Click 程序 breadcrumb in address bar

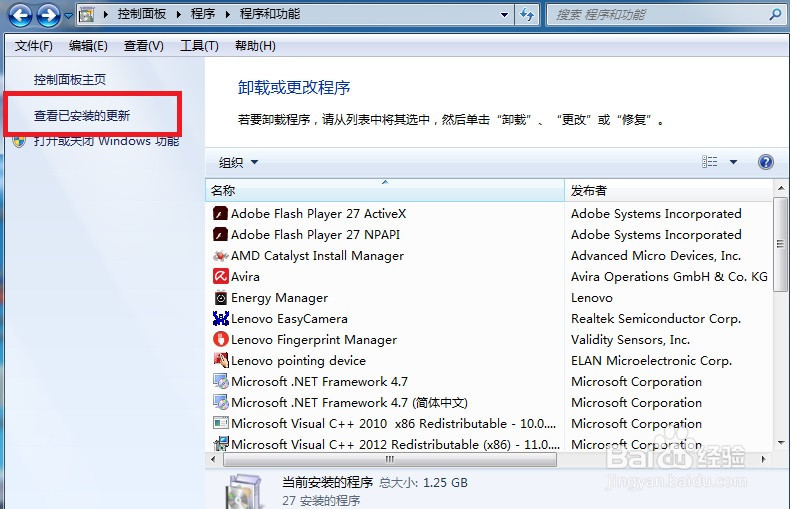(203, 14)
